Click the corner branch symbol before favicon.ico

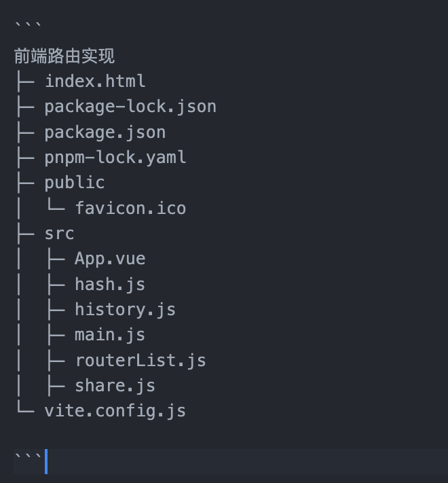pos(56,204)
